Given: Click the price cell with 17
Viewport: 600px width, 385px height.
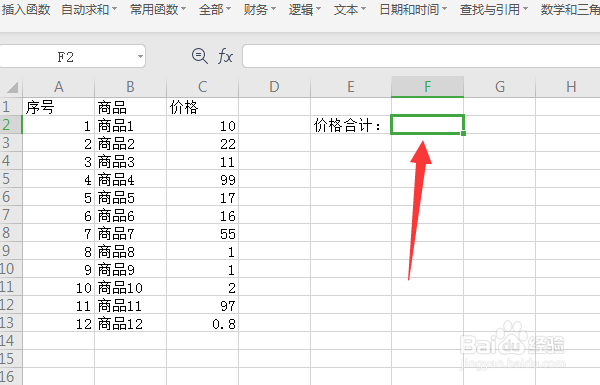Looking at the screenshot, I should pos(202,197).
